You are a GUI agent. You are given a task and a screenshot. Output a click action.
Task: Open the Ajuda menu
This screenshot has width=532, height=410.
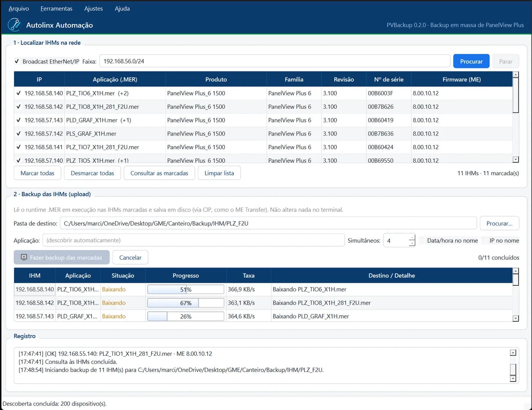[122, 8]
